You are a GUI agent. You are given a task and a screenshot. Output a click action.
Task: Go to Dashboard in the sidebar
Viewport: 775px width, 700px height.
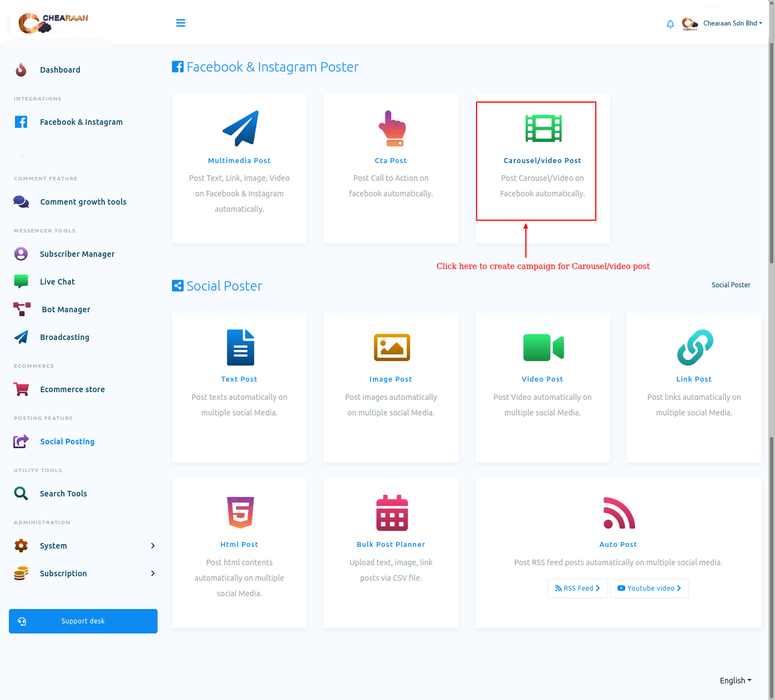click(60, 70)
